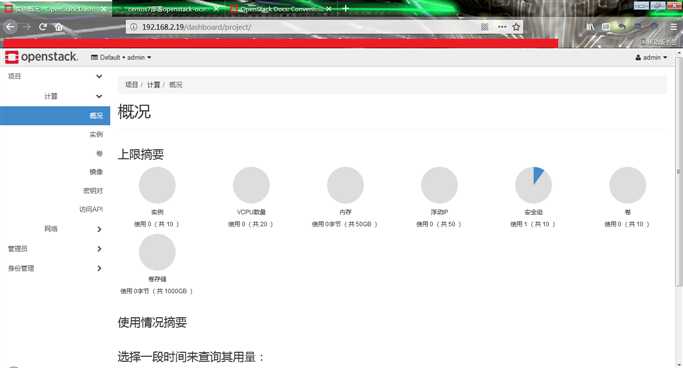Select 概况 in the sidebar
Image resolution: width=683 pixels, height=368 pixels.
point(55,116)
